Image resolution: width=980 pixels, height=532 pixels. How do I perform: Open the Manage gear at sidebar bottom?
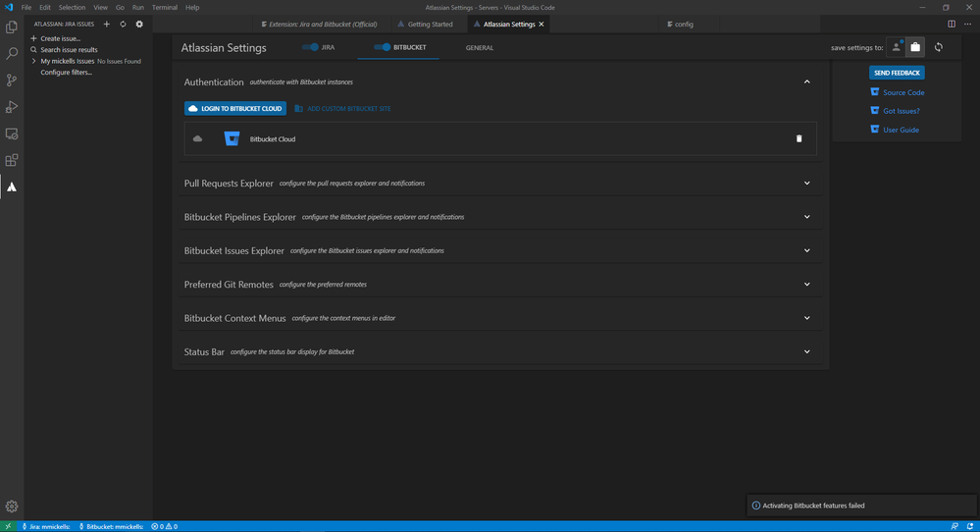11,506
